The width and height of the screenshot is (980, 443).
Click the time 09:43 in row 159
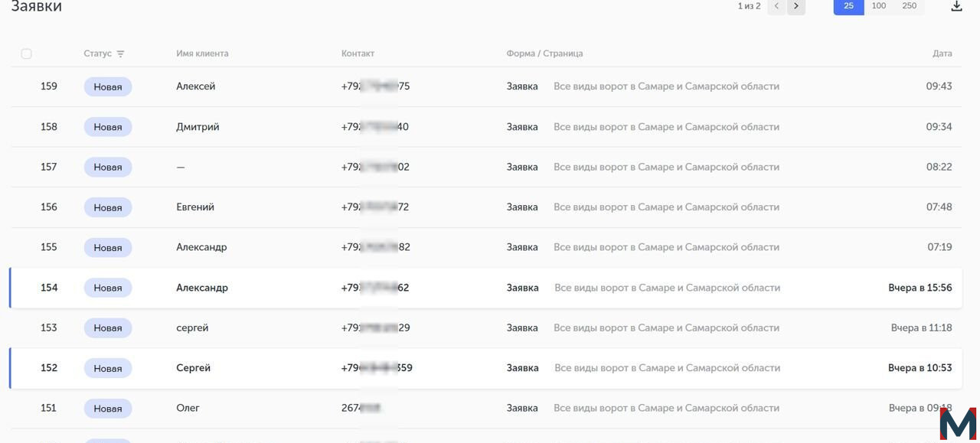pyautogui.click(x=939, y=86)
